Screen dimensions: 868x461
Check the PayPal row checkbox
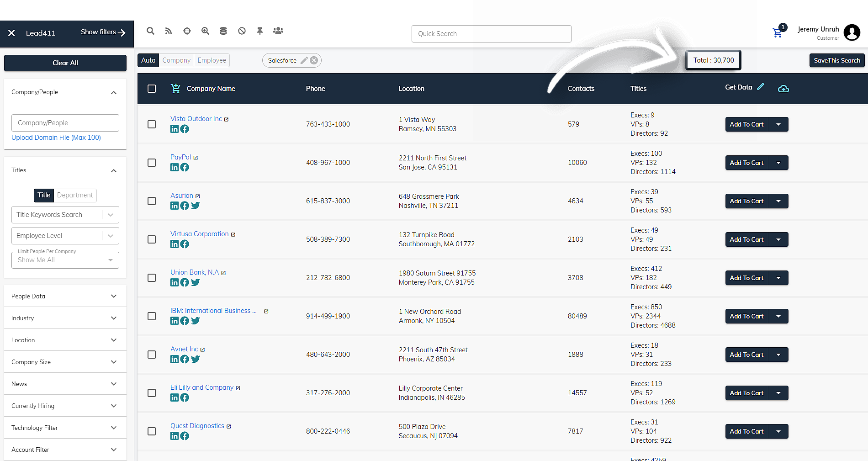pos(152,163)
